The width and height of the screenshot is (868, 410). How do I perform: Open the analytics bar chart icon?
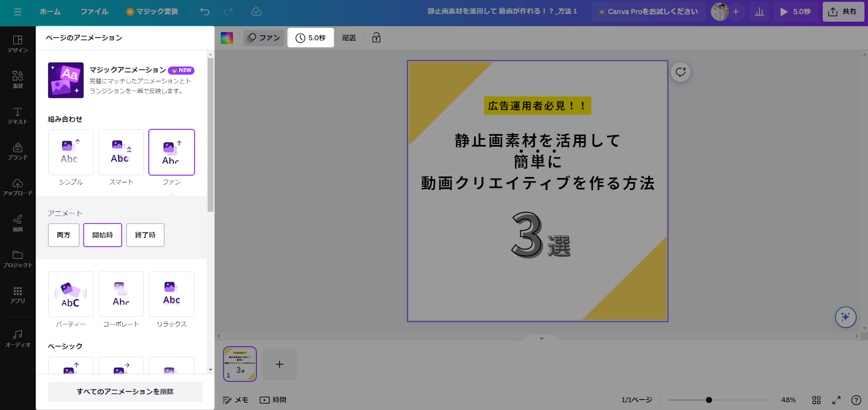coord(759,11)
